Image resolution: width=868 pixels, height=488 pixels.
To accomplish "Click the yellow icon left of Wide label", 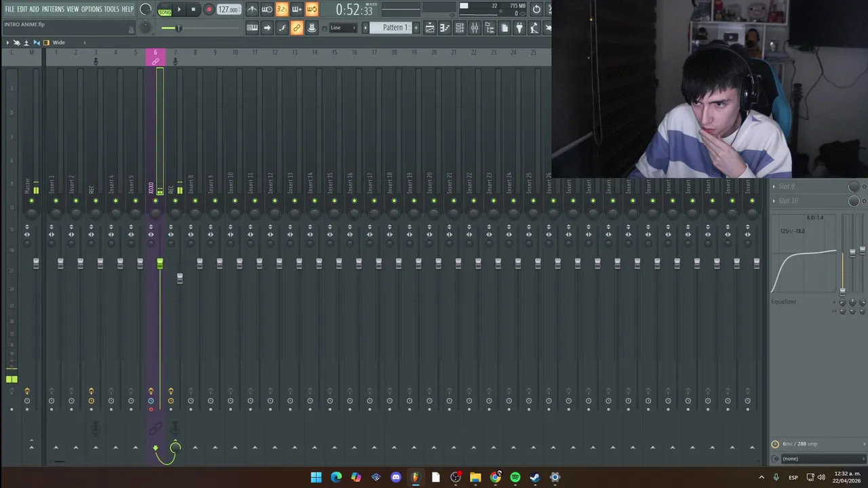I will coord(46,43).
